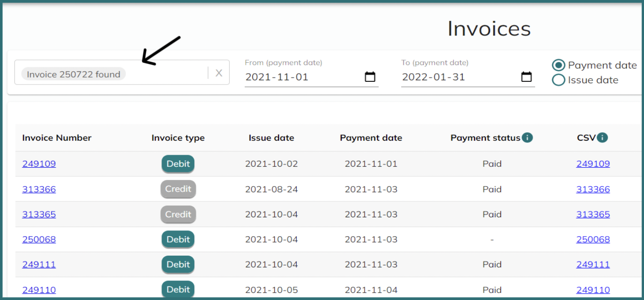The width and height of the screenshot is (644, 300).
Task: Click the Debit badge for invoice 249110
Action: coord(178,290)
